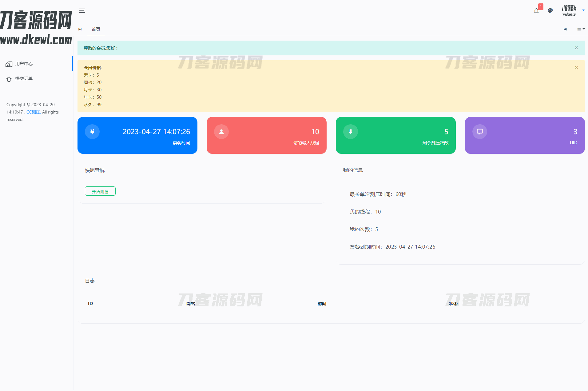The image size is (588, 391).
Task: Click the download arrow icon on green card
Action: click(x=351, y=132)
